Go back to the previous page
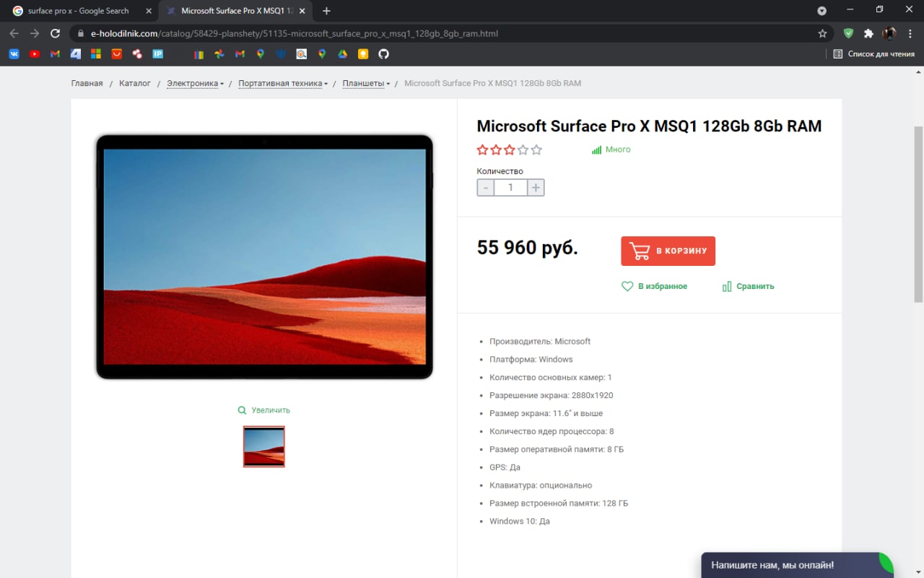 coord(14,33)
